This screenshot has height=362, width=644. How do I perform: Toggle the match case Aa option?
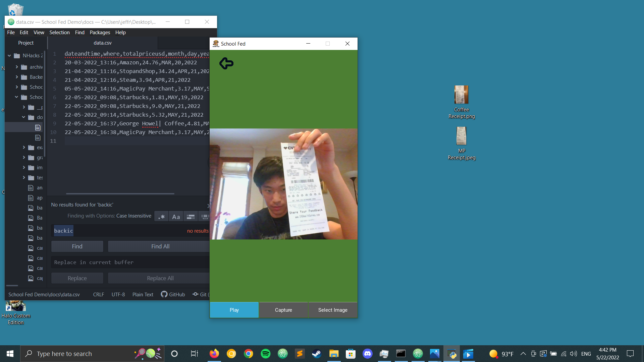[176, 217]
